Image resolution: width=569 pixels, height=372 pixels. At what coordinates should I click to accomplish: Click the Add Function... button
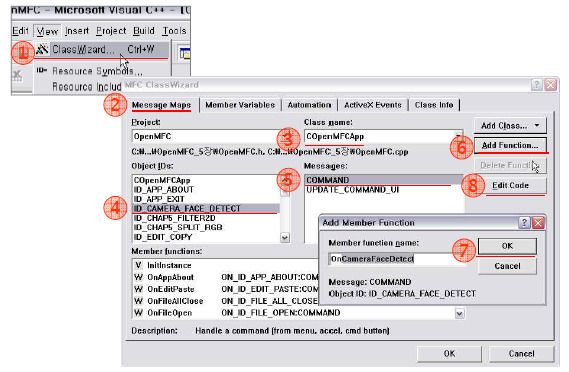(x=510, y=146)
